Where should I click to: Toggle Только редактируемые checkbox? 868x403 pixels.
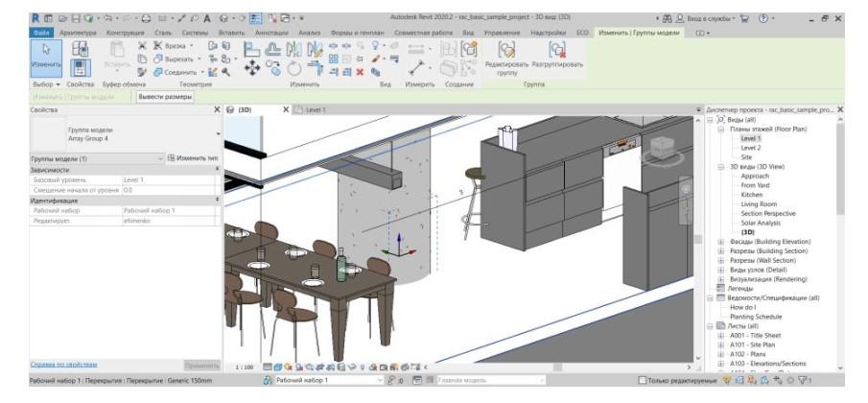click(643, 380)
